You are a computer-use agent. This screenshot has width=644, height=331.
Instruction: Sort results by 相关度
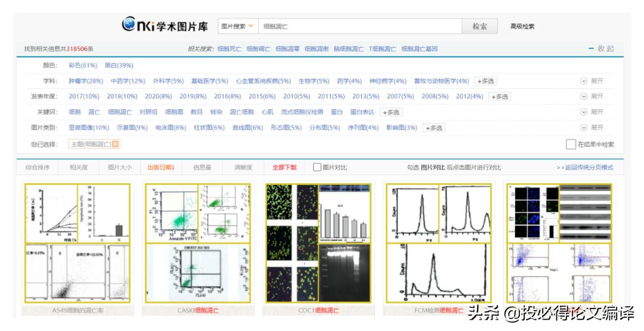tap(79, 167)
